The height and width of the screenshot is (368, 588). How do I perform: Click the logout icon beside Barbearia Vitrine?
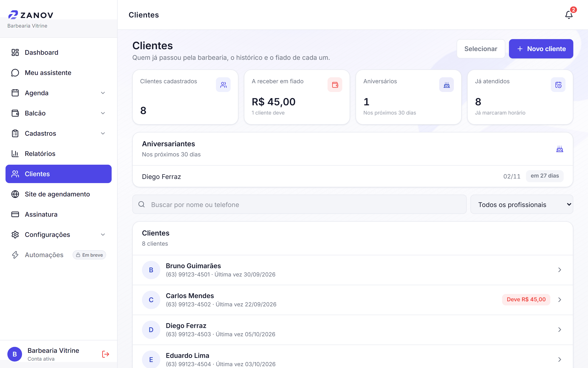click(105, 354)
